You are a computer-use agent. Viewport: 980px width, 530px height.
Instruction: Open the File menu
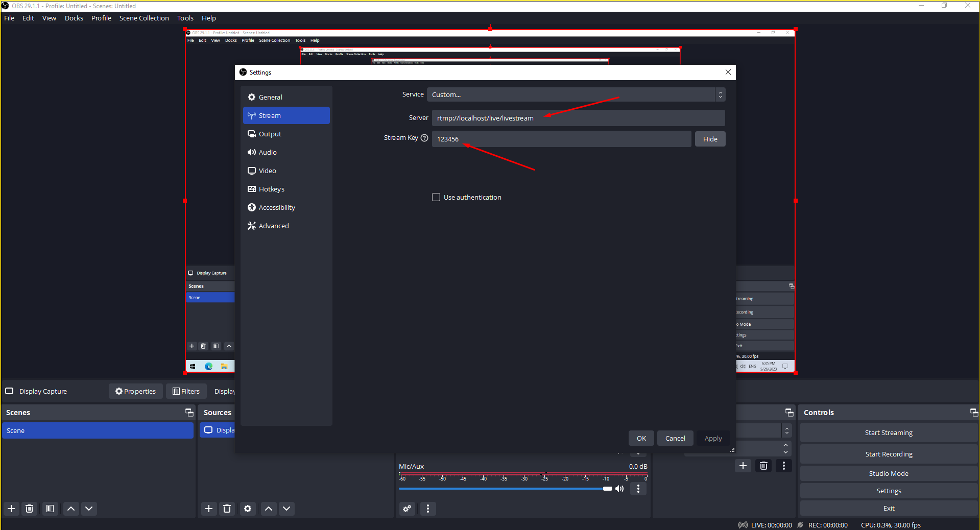click(9, 18)
